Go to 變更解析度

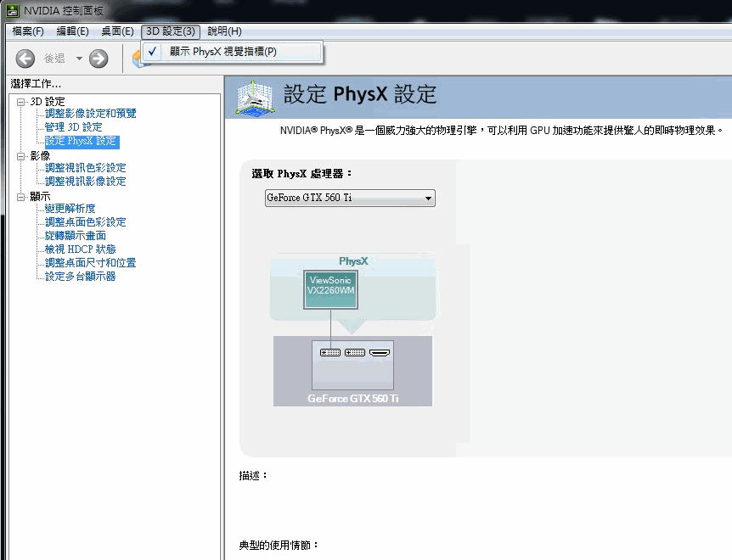[x=70, y=209]
